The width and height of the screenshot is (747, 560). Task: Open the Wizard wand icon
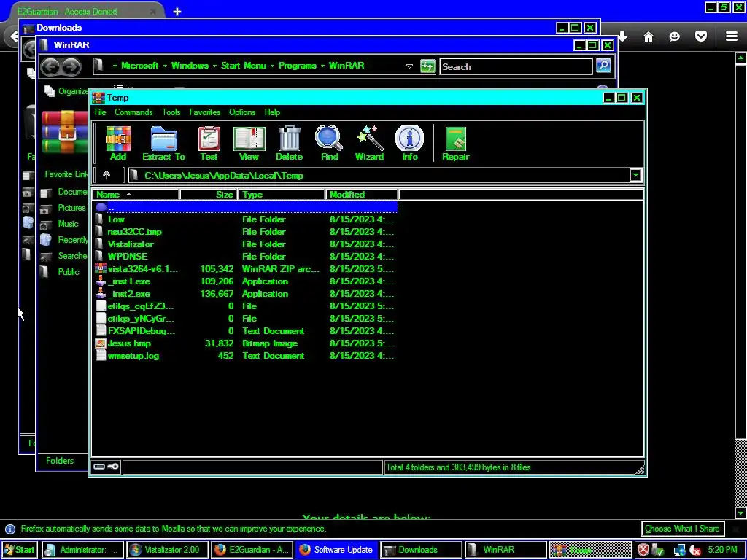369,143
